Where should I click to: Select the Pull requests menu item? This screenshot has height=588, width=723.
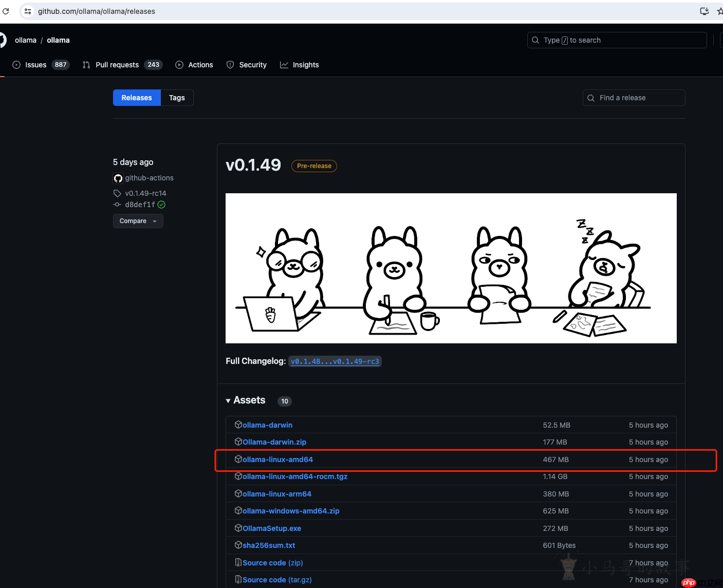tap(116, 64)
